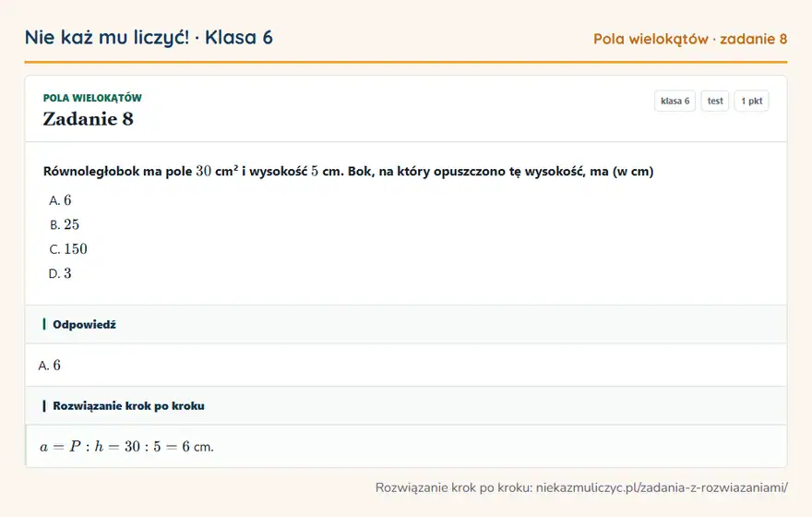812x517 pixels.
Task: Click the 'Zadanie 8' heading
Action: pyautogui.click(x=88, y=119)
